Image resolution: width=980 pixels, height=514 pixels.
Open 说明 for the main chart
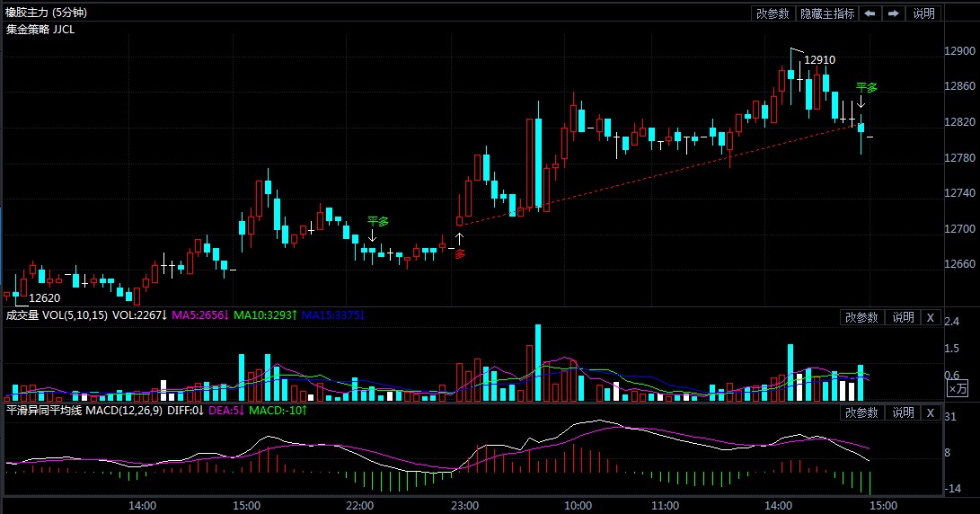924,13
